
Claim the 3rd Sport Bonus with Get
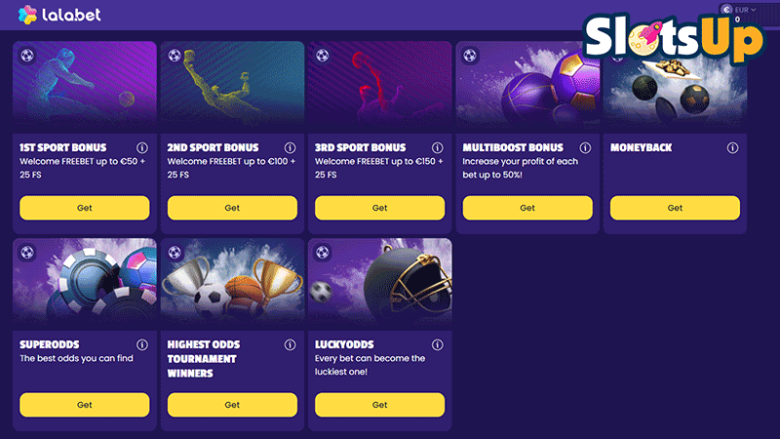(380, 208)
